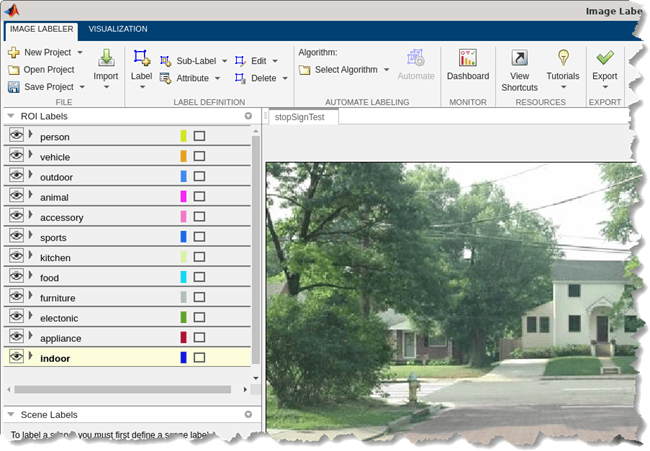The width and height of the screenshot is (650, 451).
Task: Click the Sub-Label icon
Action: [x=165, y=61]
